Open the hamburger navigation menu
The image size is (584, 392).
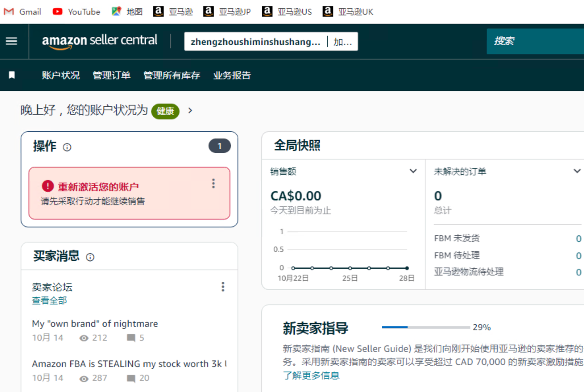click(11, 41)
